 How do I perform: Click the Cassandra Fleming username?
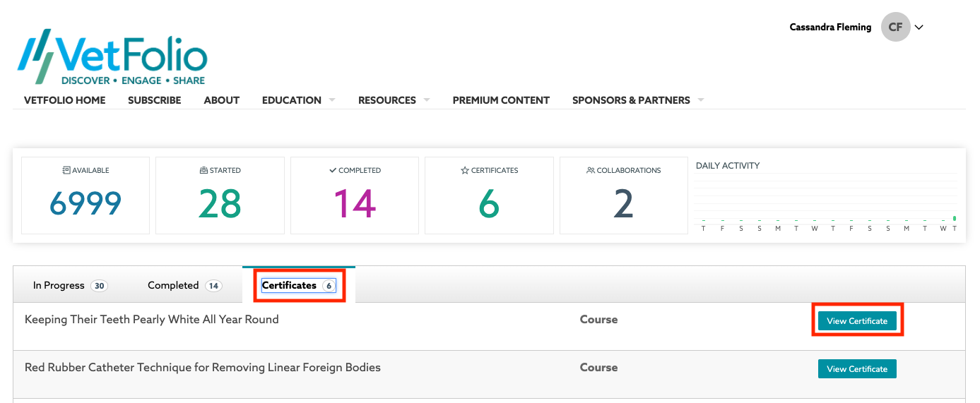tap(830, 28)
